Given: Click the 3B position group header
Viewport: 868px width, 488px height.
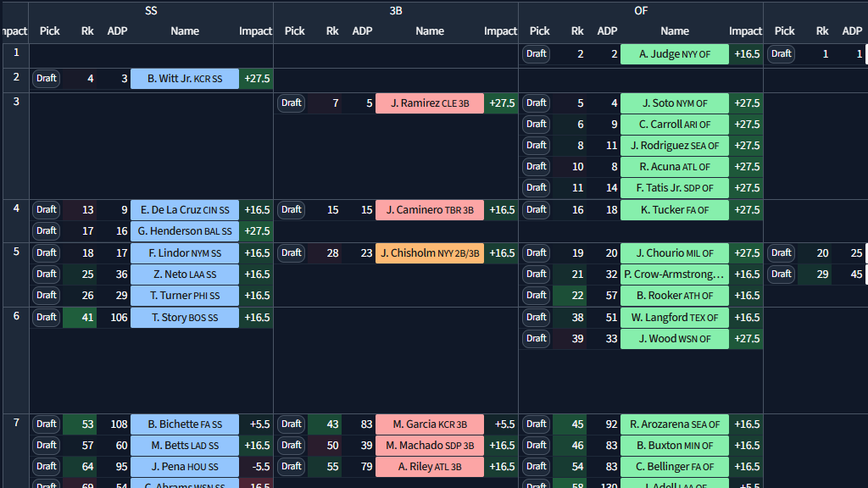Looking at the screenshot, I should point(396,10).
